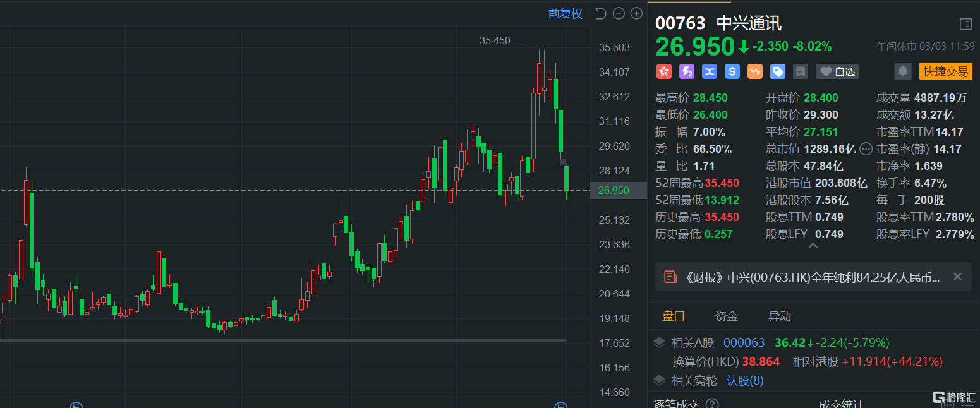Switch to the 盘口 tab
This screenshot has width=980, height=408.
(674, 316)
